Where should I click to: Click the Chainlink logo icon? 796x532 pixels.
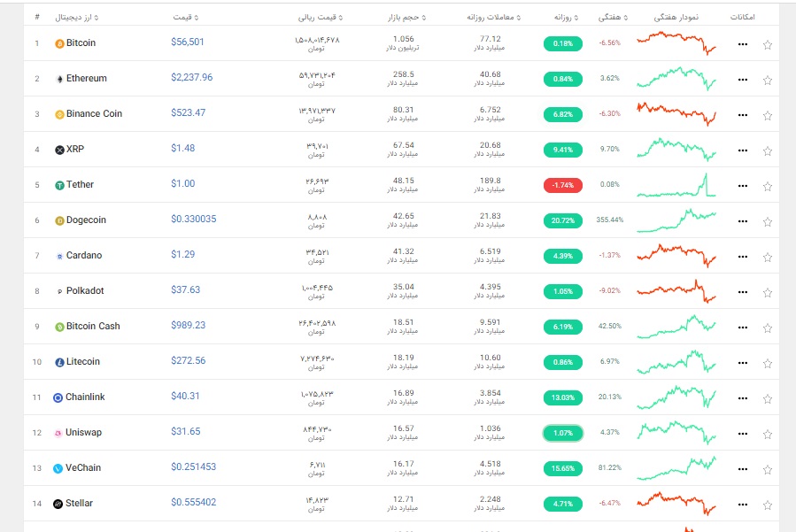coord(59,397)
